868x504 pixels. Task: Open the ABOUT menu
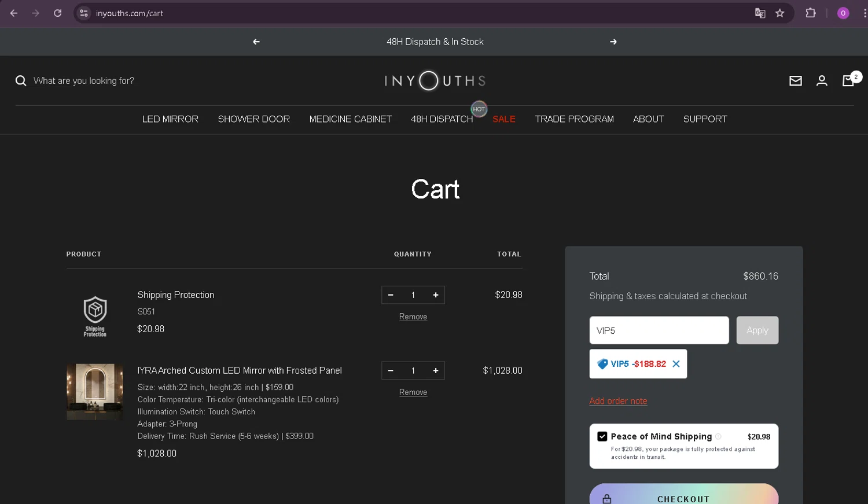tap(648, 119)
